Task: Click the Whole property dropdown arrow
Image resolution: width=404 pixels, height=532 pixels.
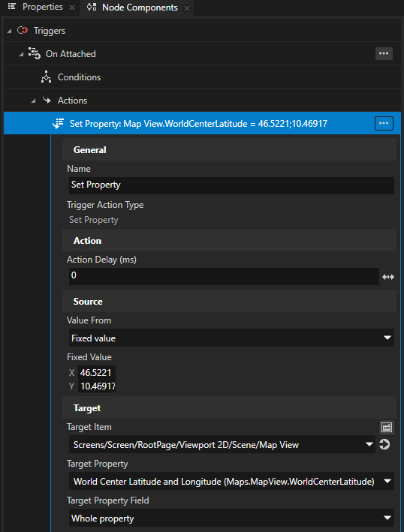Action: 387,518
